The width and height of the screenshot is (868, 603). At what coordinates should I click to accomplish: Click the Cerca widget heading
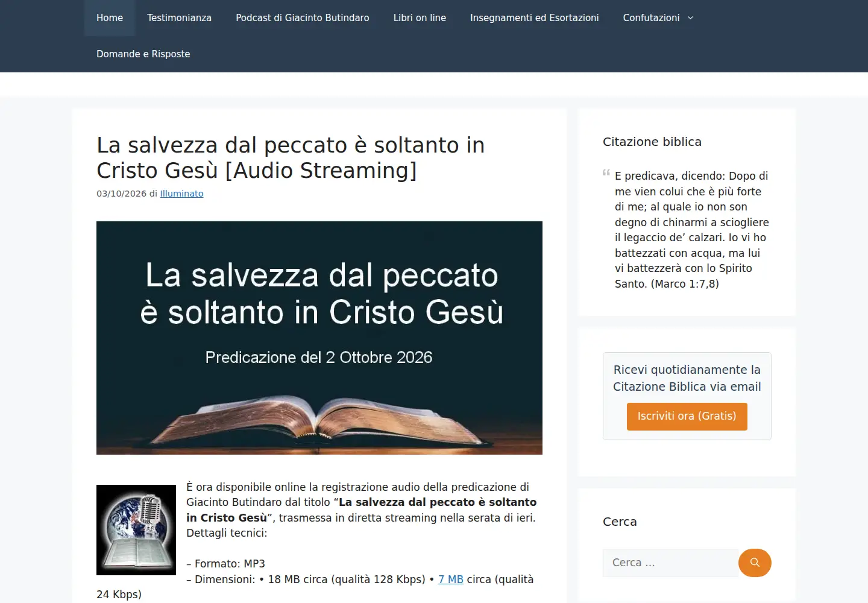[x=620, y=522]
